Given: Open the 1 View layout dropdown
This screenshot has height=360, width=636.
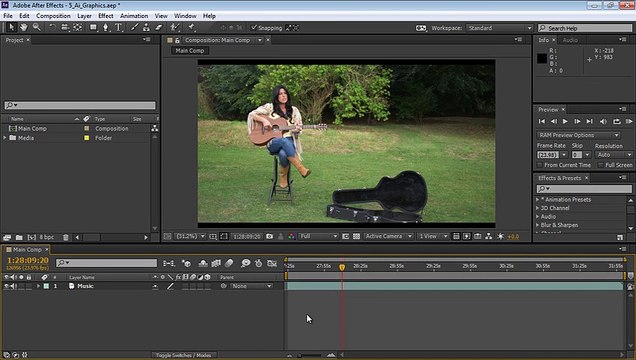Looking at the screenshot, I should point(433,236).
